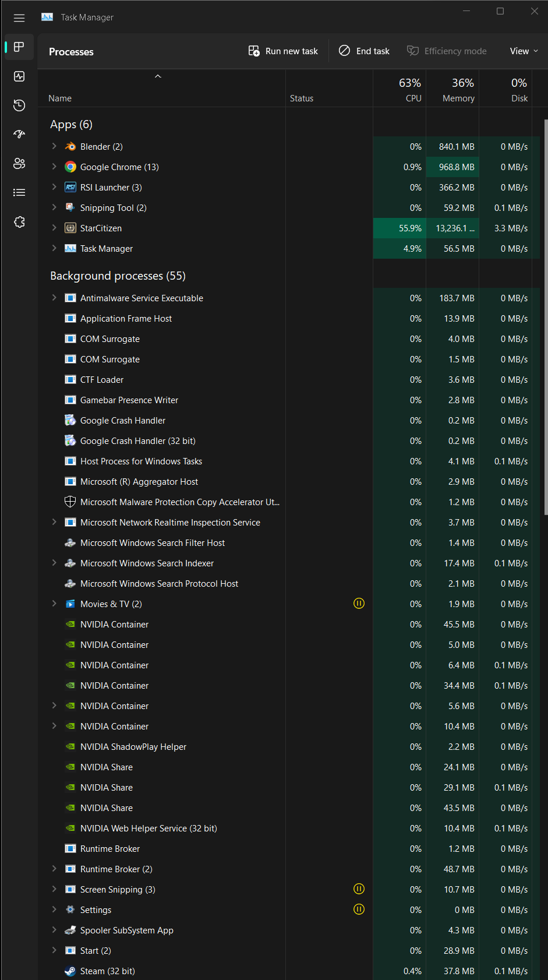Select Microsoft Windows Search Filter Host row
The height and width of the screenshot is (980, 548).
pyautogui.click(x=289, y=542)
